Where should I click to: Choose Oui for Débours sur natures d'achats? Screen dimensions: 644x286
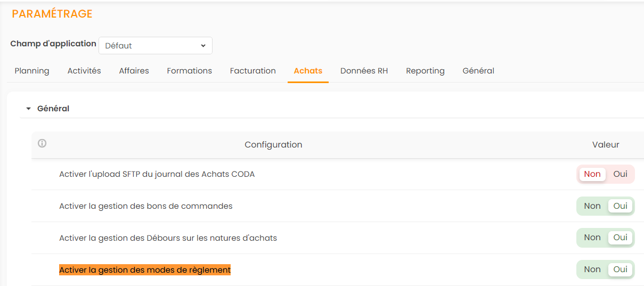(x=620, y=238)
